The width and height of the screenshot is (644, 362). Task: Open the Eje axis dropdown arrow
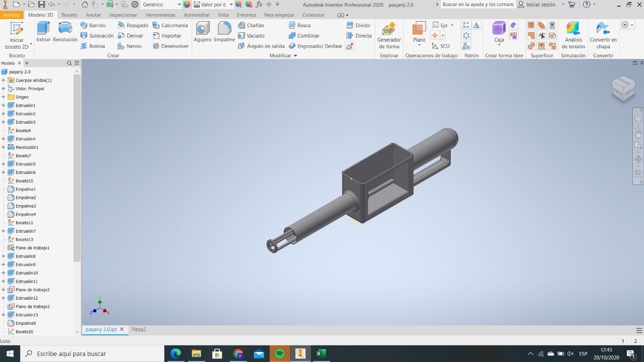tap(452, 25)
